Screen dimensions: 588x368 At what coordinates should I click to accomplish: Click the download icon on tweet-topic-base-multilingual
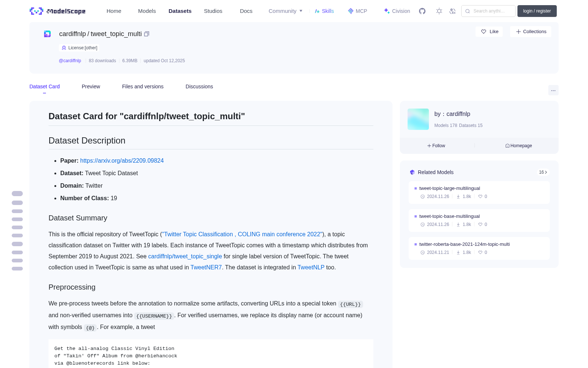(x=458, y=224)
